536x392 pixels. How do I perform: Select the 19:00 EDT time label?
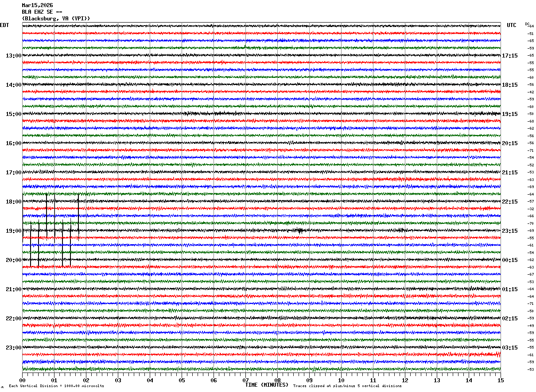[x=14, y=231]
